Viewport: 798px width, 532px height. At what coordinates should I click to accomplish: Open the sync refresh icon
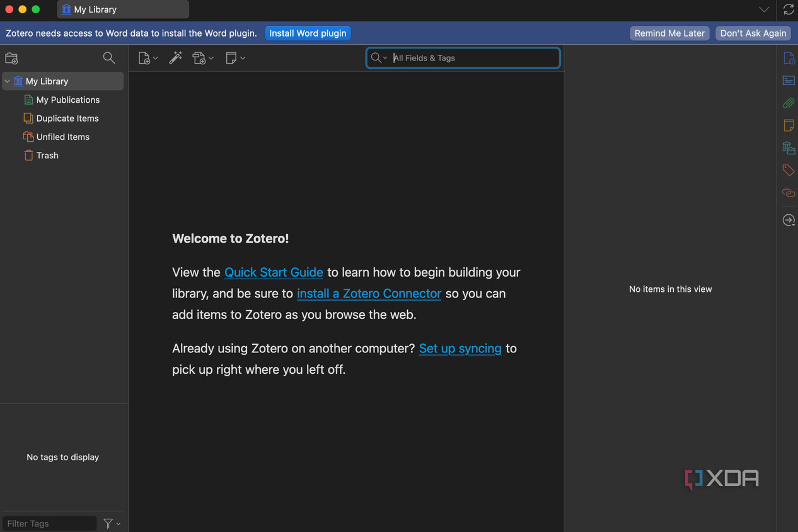(789, 9)
